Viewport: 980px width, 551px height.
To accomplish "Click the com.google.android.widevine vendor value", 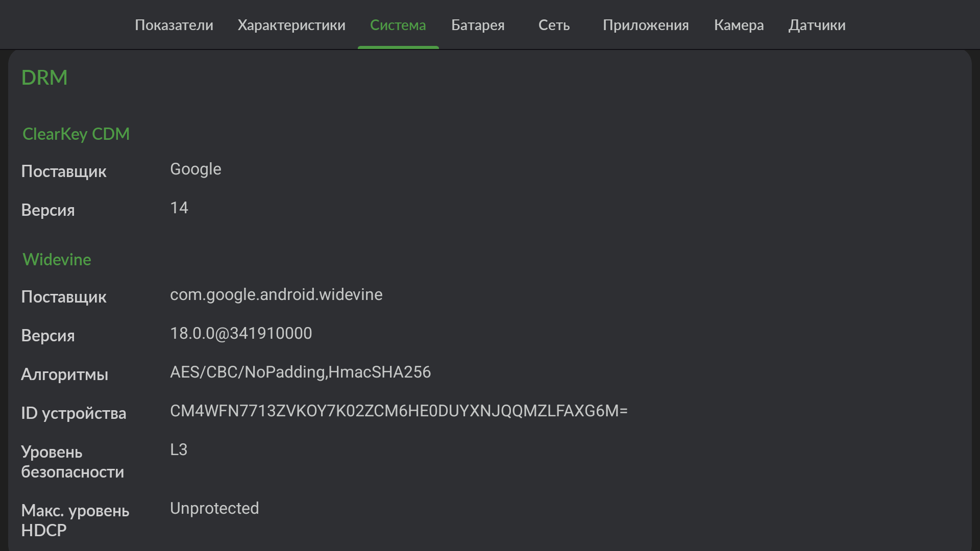I will (276, 295).
